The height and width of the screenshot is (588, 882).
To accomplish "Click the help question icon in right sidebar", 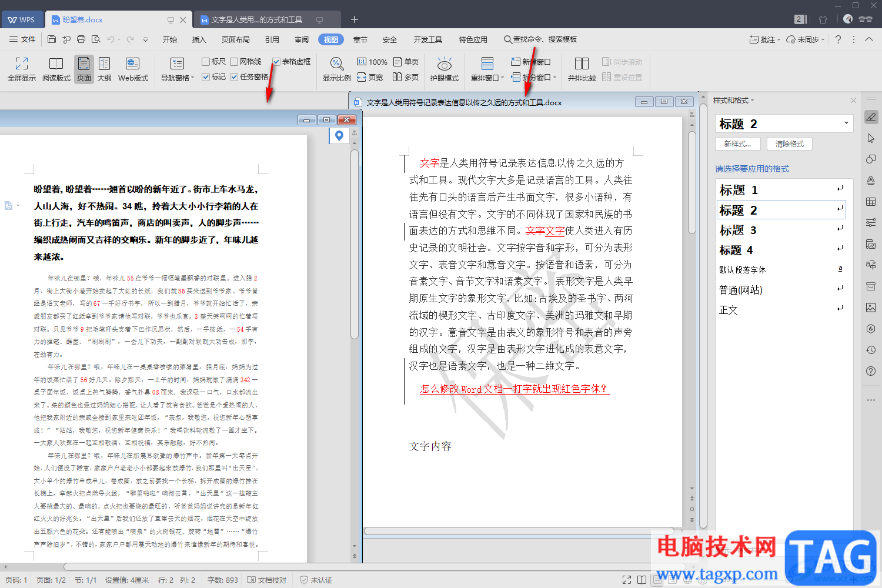I will click(x=871, y=371).
